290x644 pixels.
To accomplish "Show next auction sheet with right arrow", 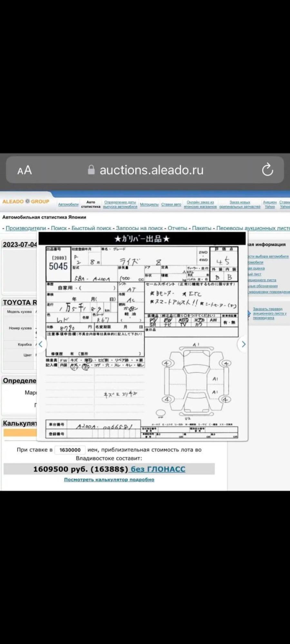I will coord(243,344).
